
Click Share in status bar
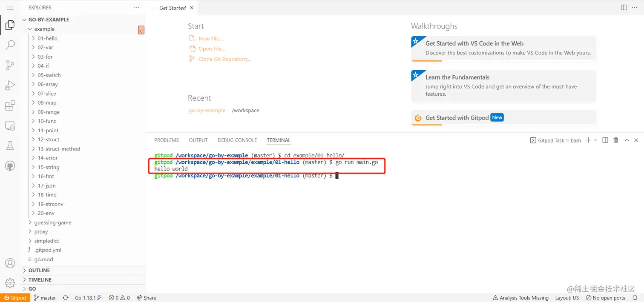click(147, 298)
